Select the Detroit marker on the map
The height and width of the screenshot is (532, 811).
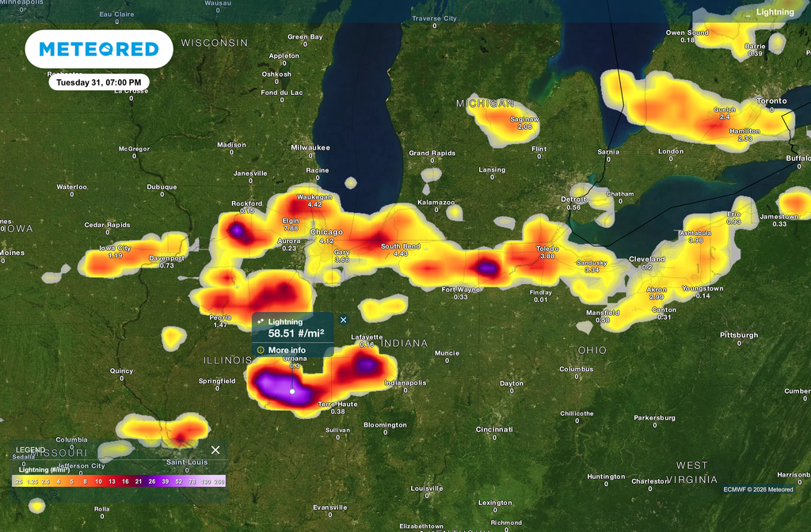[573, 199]
